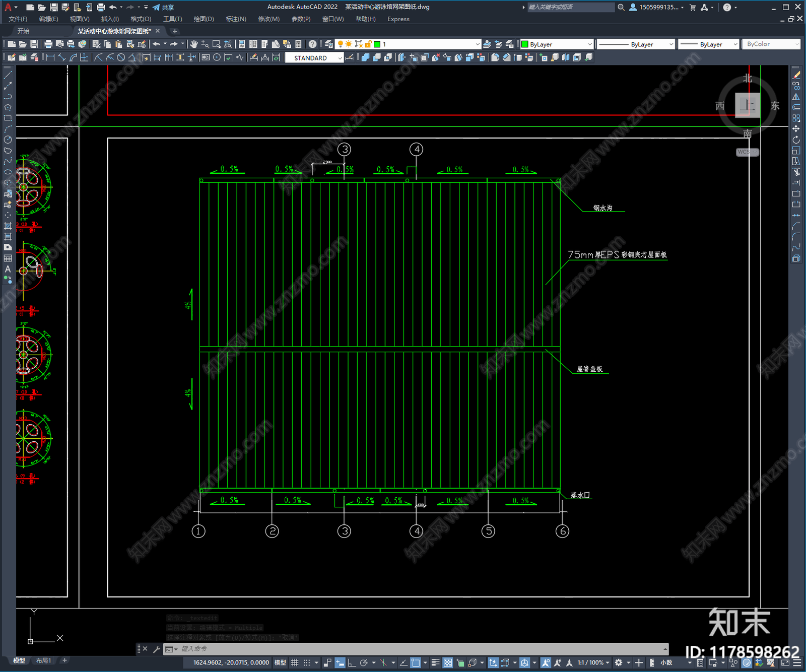Choose the Rotate modify tool

(x=796, y=140)
